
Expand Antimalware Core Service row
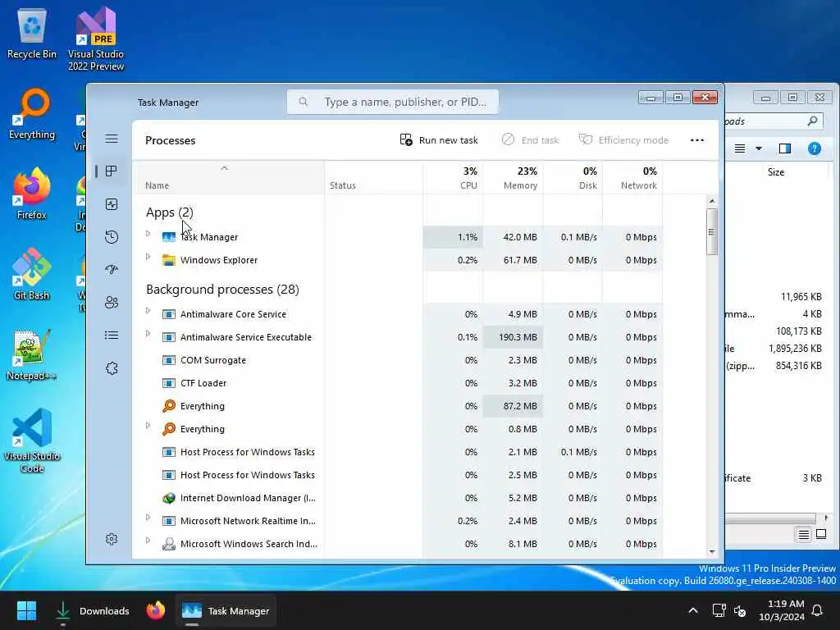[x=148, y=311]
